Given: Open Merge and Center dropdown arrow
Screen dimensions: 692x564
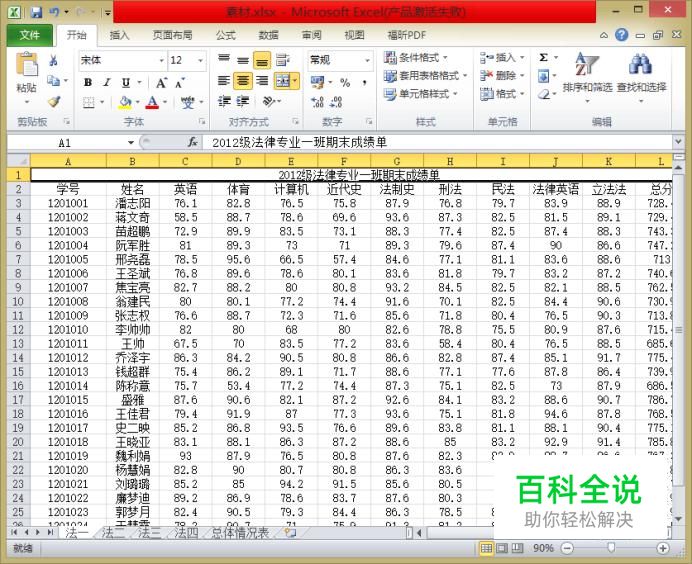Looking at the screenshot, I should coord(295,81).
